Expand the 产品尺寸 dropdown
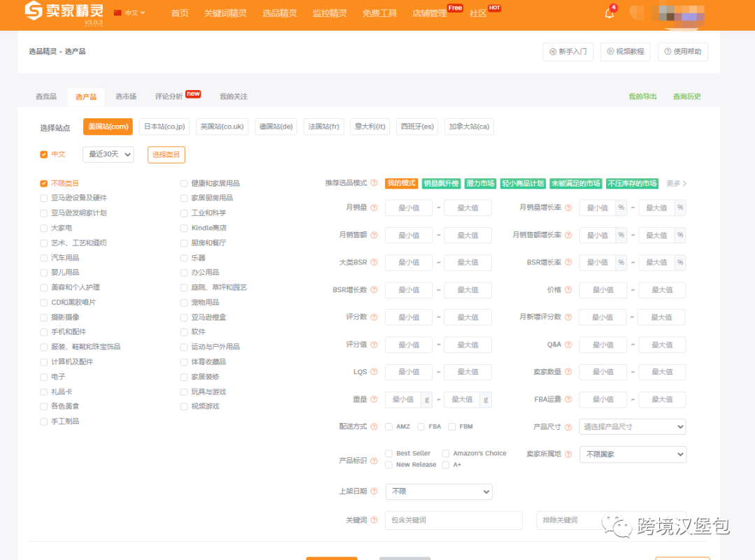Image resolution: width=755 pixels, height=560 pixels. pos(632,426)
